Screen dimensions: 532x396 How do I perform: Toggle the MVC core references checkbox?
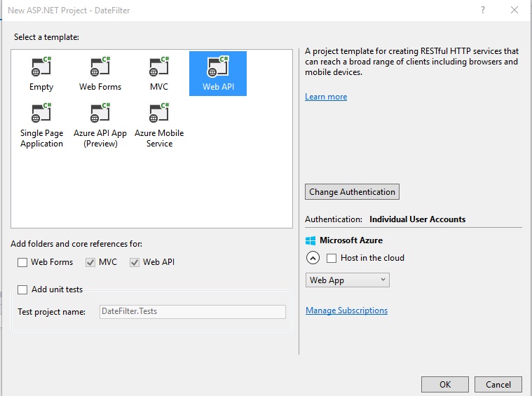coord(90,262)
